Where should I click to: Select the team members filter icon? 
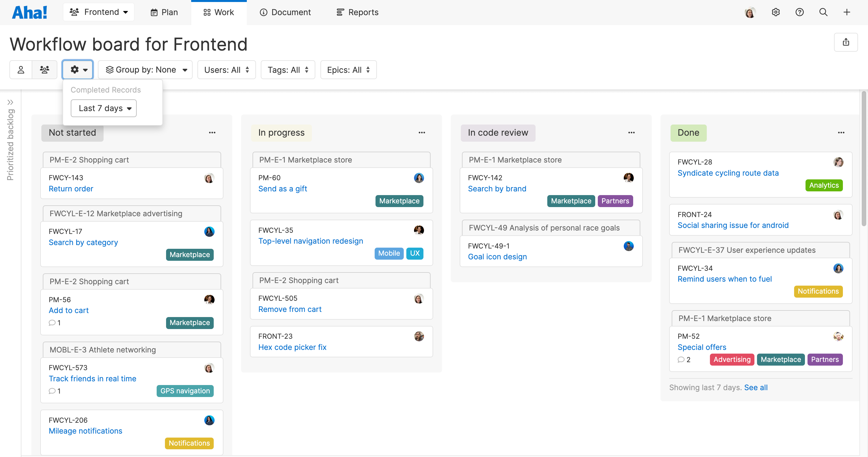pyautogui.click(x=45, y=69)
